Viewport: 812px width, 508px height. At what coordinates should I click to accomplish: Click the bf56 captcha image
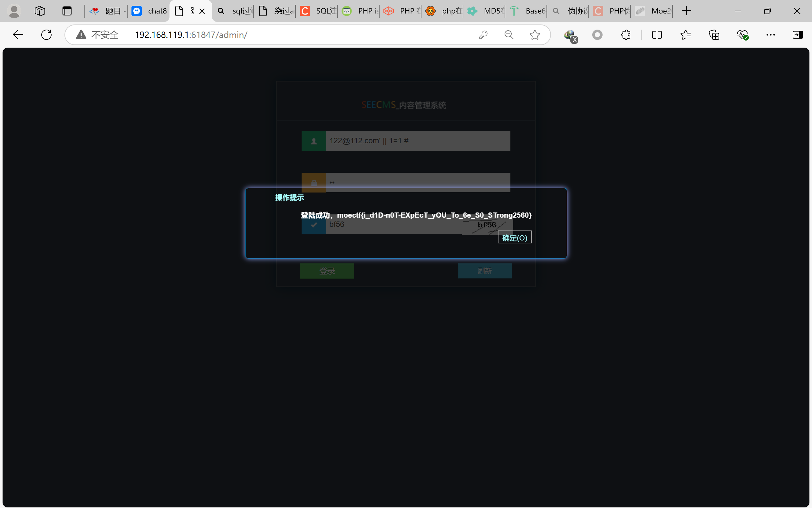tap(487, 225)
